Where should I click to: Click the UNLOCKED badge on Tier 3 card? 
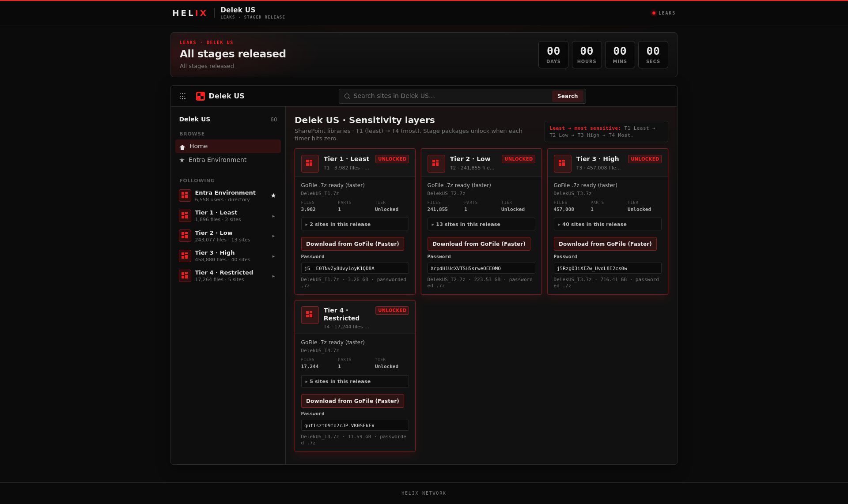(645, 159)
